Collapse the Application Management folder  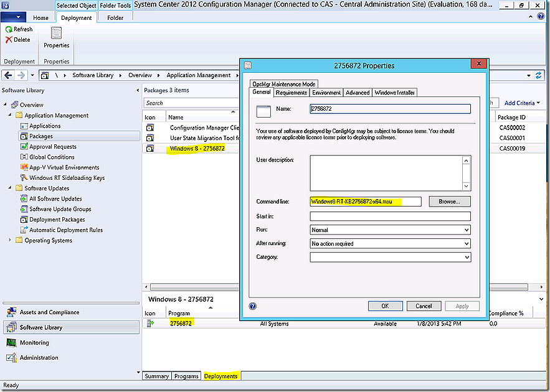tap(10, 116)
